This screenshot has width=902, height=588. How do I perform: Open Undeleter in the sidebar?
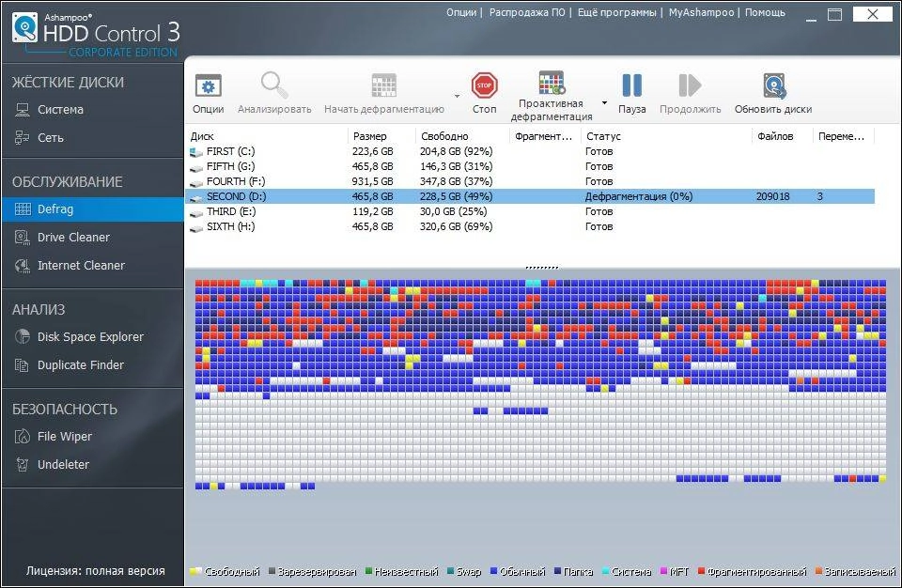pyautogui.click(x=92, y=464)
